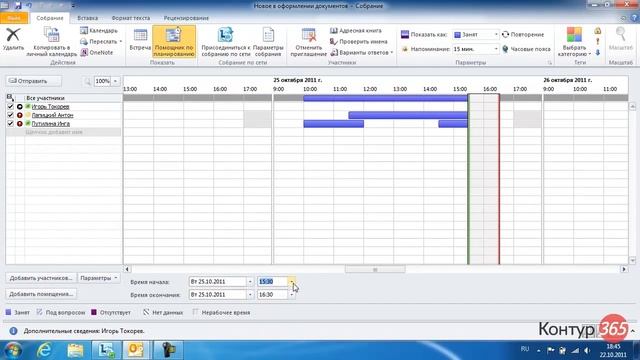This screenshot has height=360, width=640.
Task: Uncheck attendee Игорь Токарев checkbox
Action: coord(10,107)
